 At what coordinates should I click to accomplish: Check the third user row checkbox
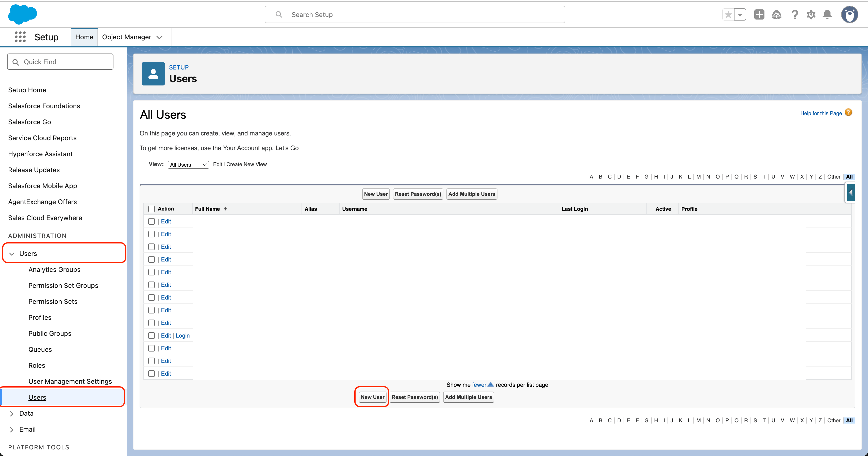pyautogui.click(x=152, y=247)
